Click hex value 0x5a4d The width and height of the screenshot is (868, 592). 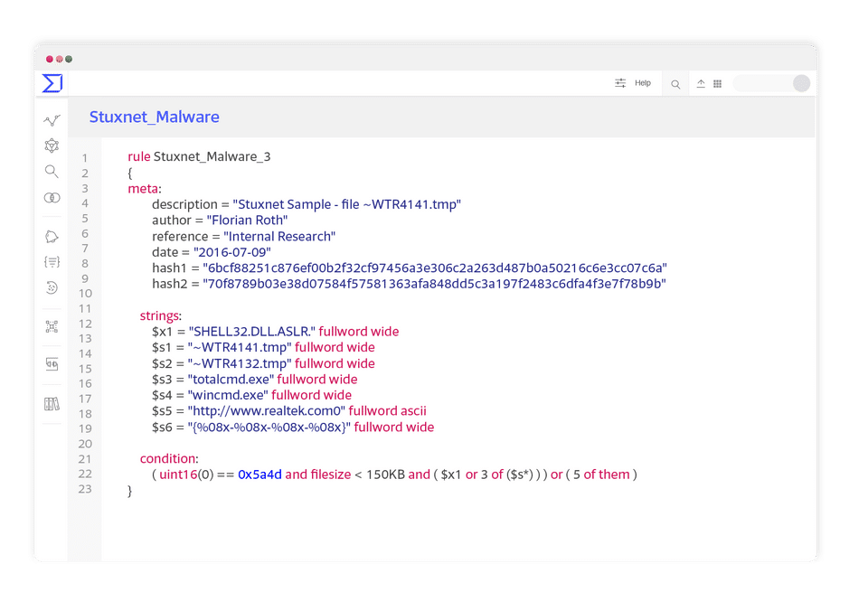(x=259, y=475)
